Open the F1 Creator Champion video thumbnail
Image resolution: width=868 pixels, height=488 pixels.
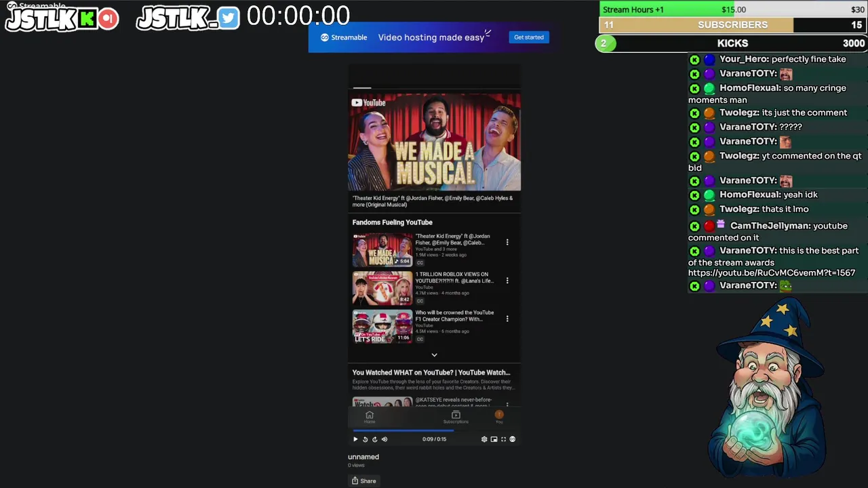382,326
